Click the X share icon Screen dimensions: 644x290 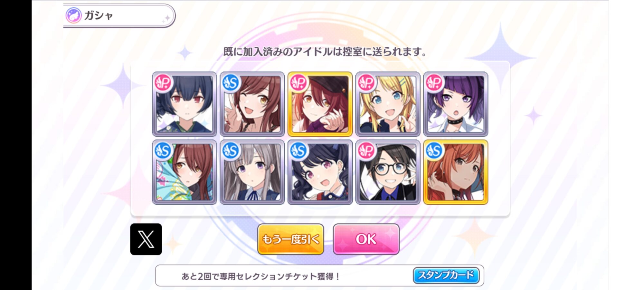click(146, 239)
